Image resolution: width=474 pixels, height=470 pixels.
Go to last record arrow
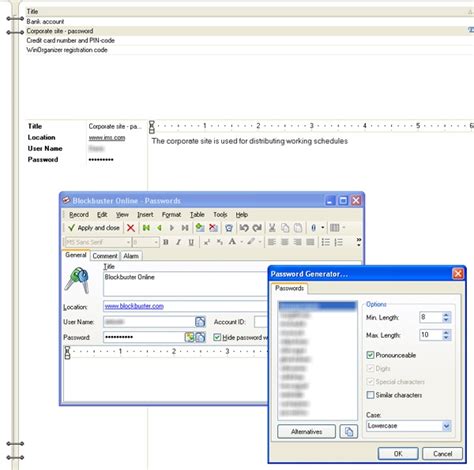pos(185,228)
